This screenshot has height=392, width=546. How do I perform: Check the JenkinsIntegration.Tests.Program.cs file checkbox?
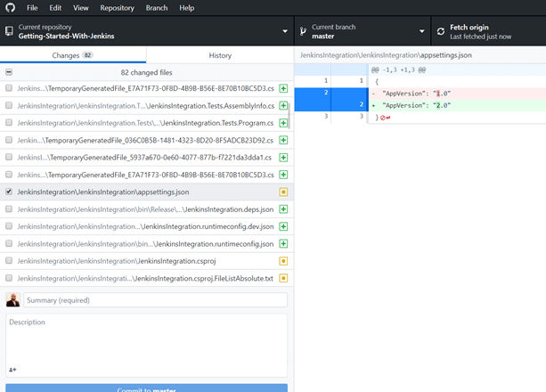(9, 123)
